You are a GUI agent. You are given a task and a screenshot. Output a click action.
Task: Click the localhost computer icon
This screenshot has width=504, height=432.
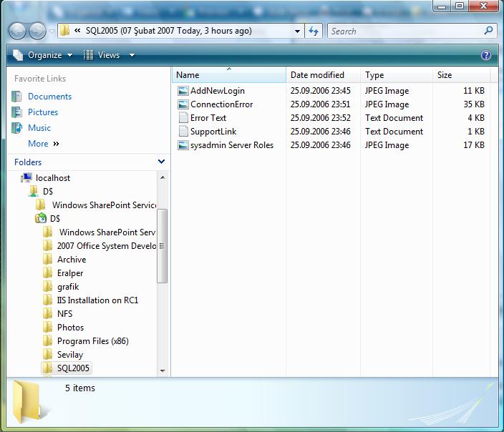(26, 177)
